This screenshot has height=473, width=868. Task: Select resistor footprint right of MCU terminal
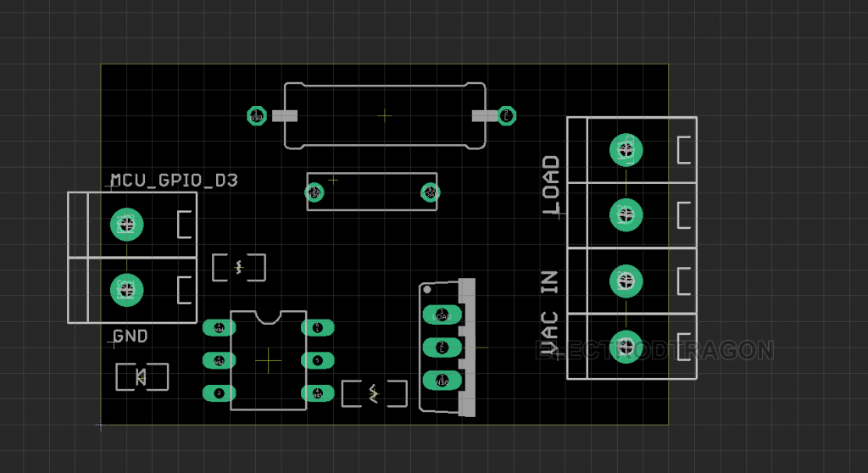(239, 267)
